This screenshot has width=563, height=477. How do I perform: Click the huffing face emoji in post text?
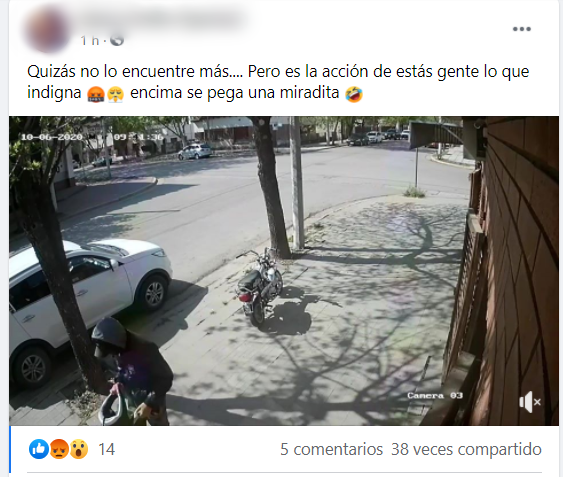[116, 94]
